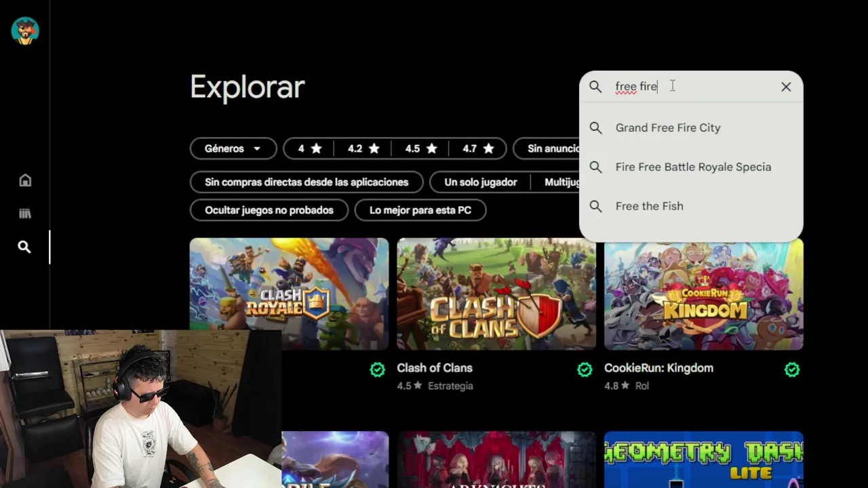Select the suggestion Fire Free Battle Royale Specia
Image resolution: width=868 pixels, height=488 pixels.
[691, 167]
